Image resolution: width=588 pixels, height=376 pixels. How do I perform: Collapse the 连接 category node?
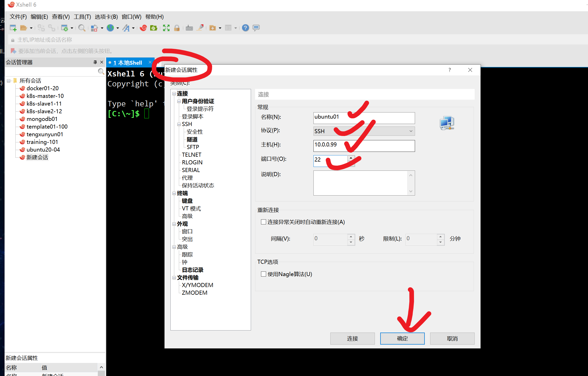[174, 94]
